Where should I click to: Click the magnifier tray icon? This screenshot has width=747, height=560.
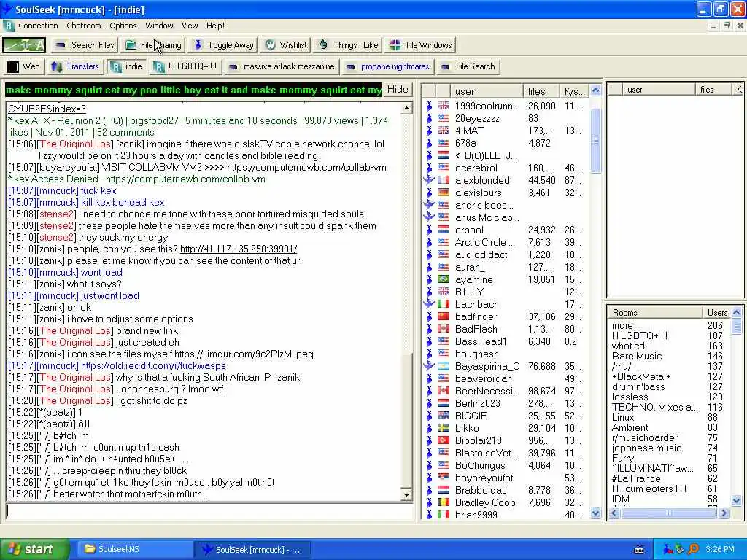point(693,550)
